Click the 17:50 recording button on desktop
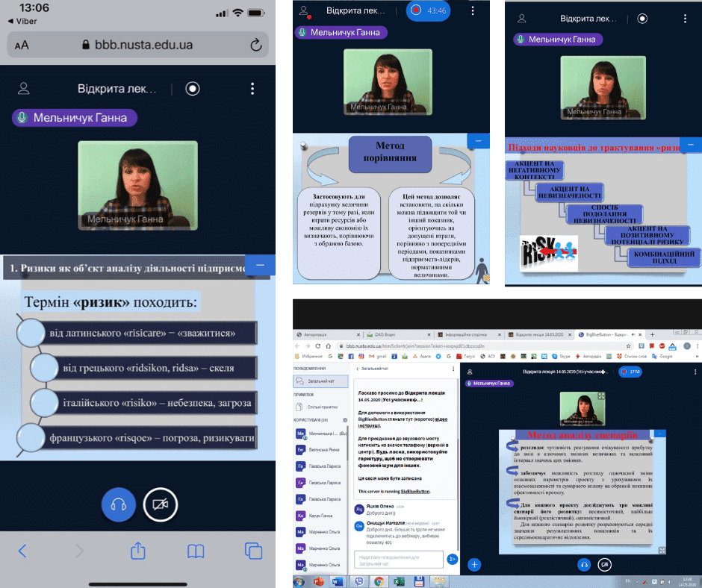Screen dimensions: 702x588 pyautogui.click(x=630, y=372)
